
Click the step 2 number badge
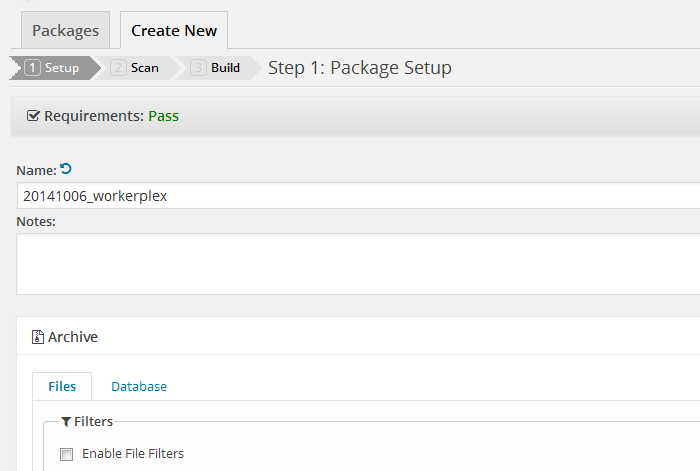(118, 68)
